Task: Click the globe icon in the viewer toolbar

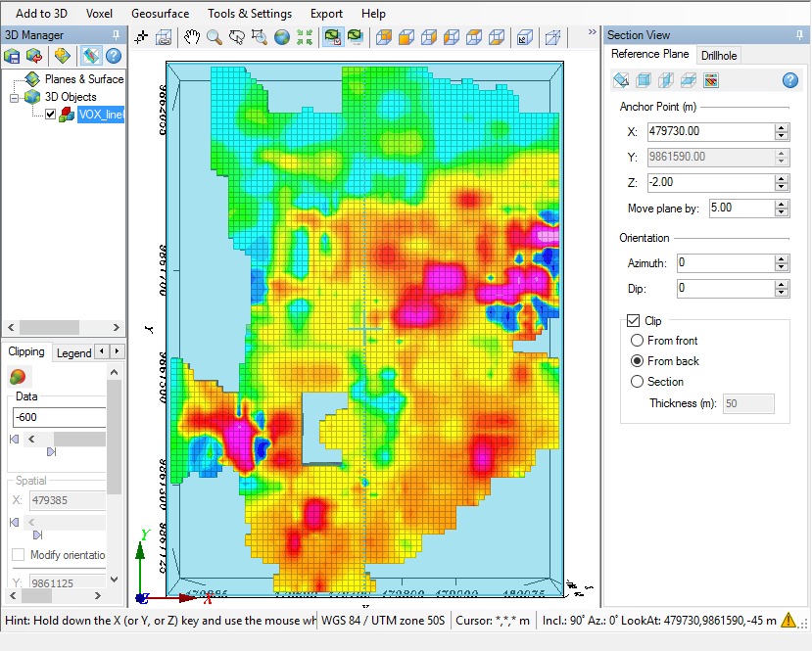Action: click(x=282, y=37)
